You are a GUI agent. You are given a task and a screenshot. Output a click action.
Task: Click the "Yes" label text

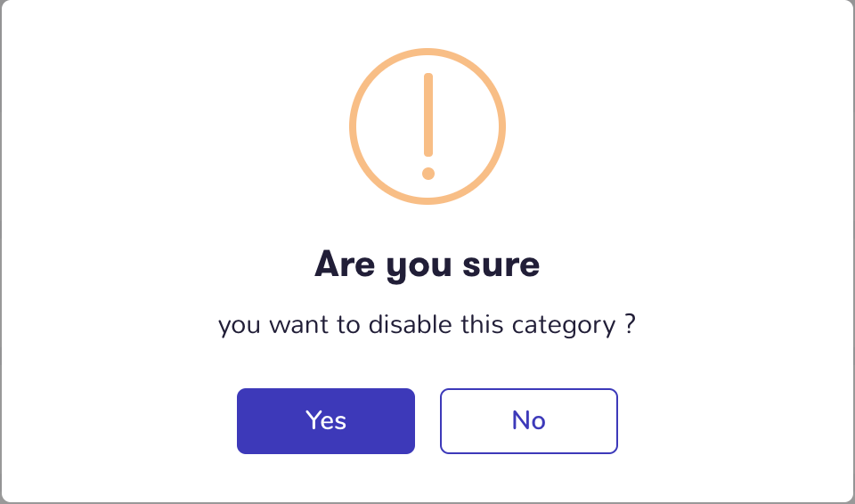coord(326,420)
